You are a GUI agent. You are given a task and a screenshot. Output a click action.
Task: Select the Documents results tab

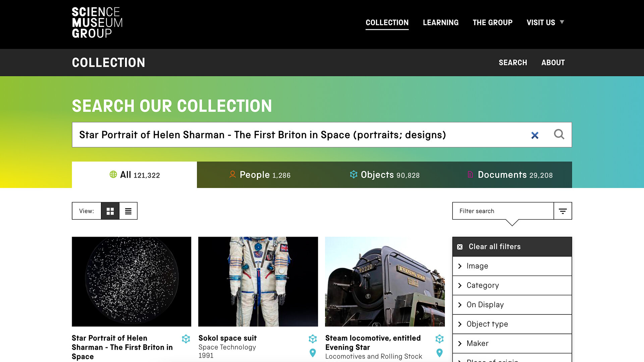510,175
